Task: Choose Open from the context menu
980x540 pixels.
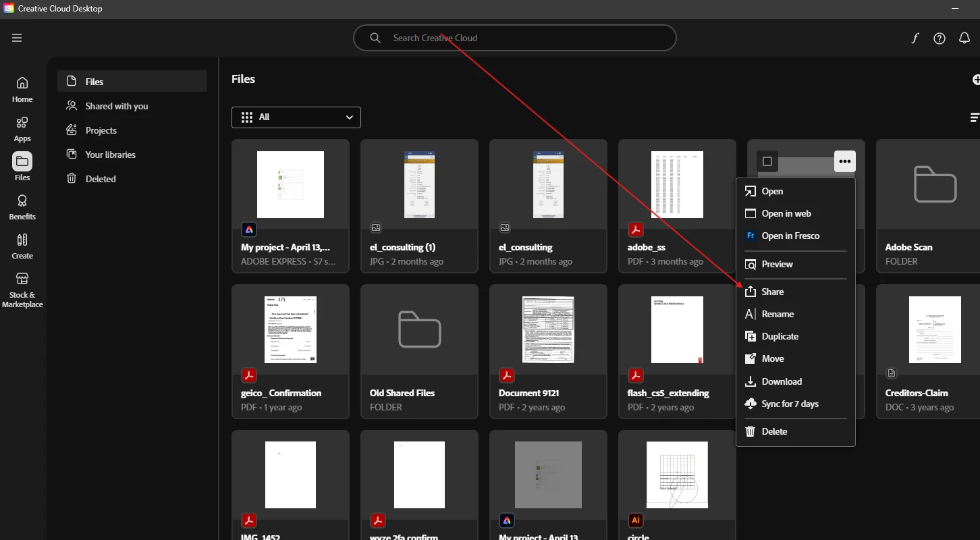Action: tap(796, 191)
